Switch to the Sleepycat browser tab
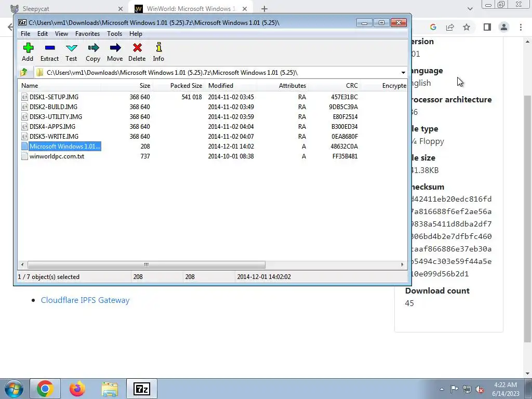Viewport: 532px width, 399px height. click(x=66, y=8)
